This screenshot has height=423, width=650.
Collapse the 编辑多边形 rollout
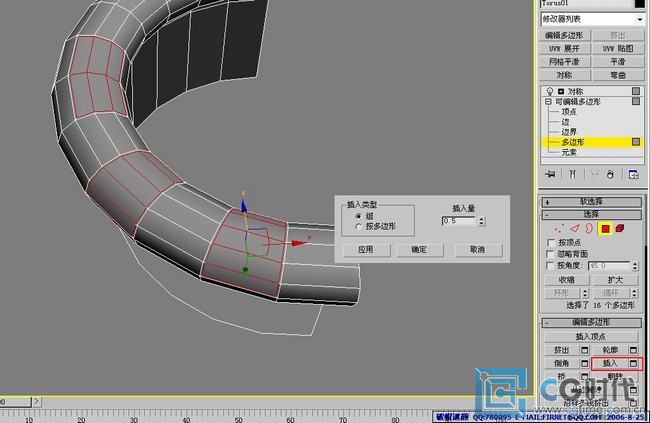tap(592, 322)
